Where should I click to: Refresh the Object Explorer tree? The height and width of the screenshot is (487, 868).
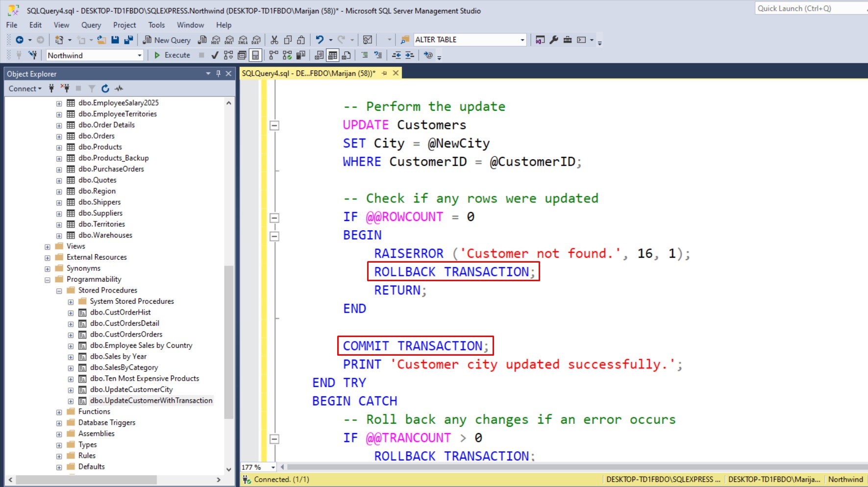105,89
